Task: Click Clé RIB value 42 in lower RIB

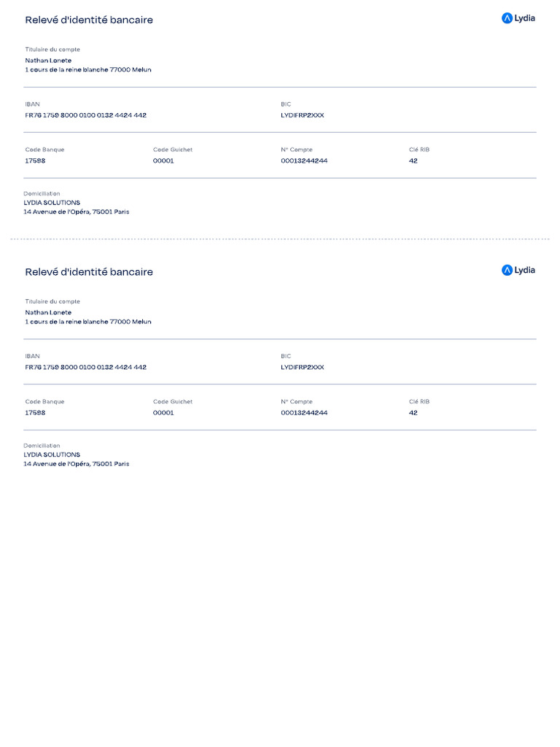Action: pos(413,413)
